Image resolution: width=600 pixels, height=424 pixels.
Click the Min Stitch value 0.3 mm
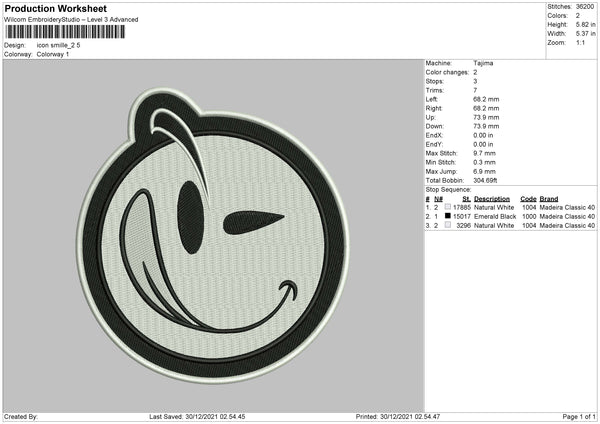coord(484,163)
